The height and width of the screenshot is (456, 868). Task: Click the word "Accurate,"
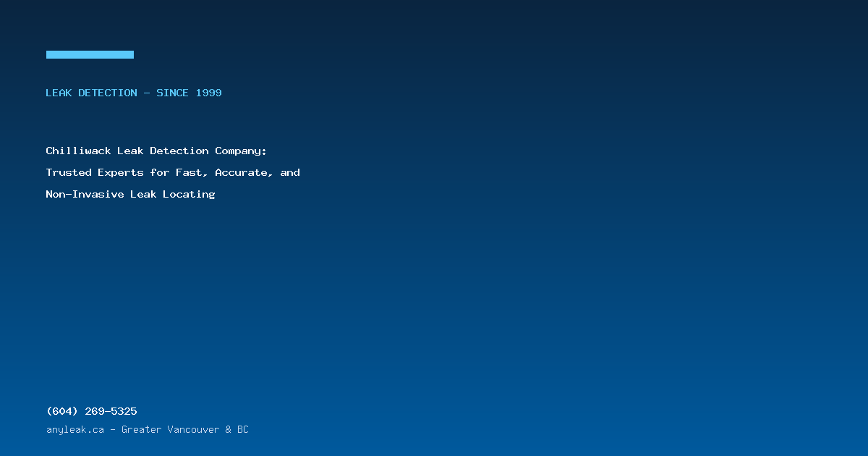(x=244, y=173)
